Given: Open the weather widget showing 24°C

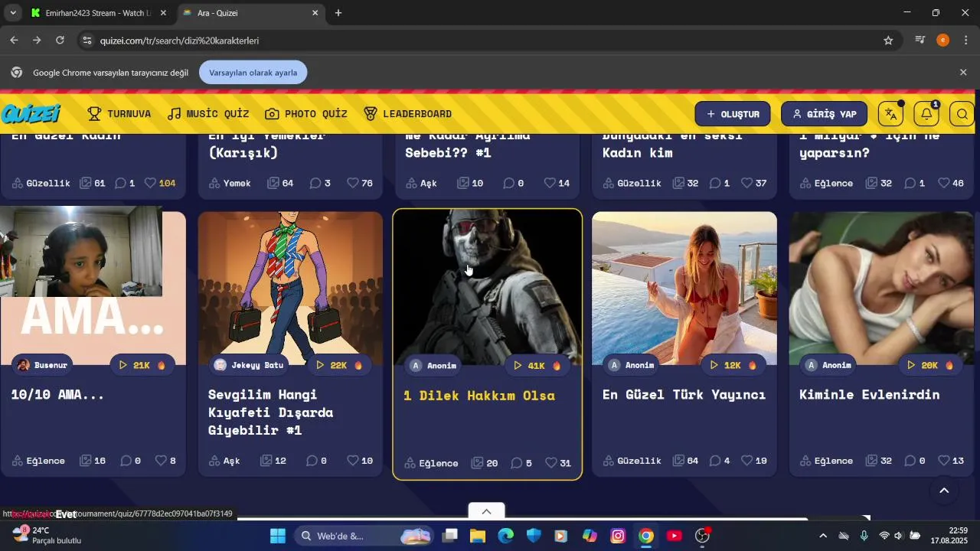Looking at the screenshot, I should (46, 536).
